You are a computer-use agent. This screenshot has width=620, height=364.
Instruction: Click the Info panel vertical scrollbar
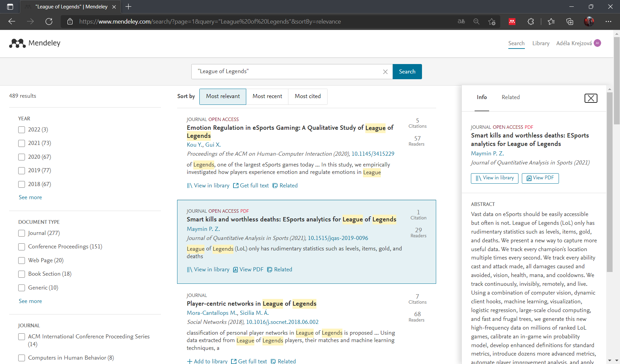click(610, 182)
